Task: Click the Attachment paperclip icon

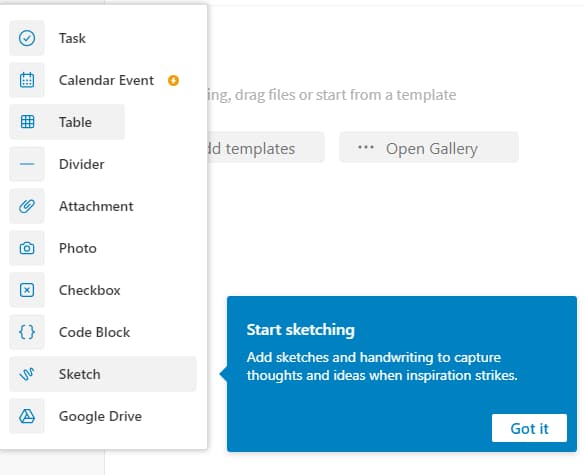Action: point(27,206)
